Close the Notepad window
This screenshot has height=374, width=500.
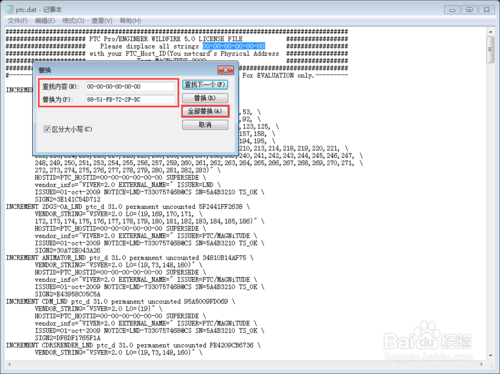[x=487, y=10]
